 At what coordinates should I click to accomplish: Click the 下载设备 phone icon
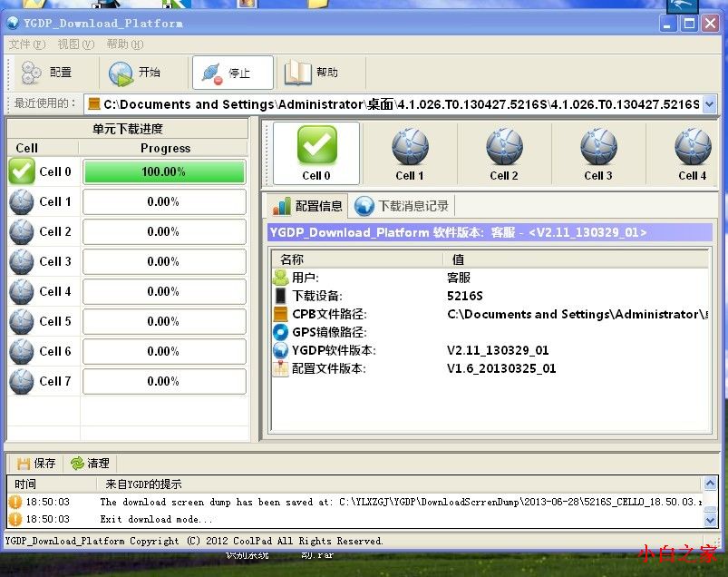pos(280,296)
